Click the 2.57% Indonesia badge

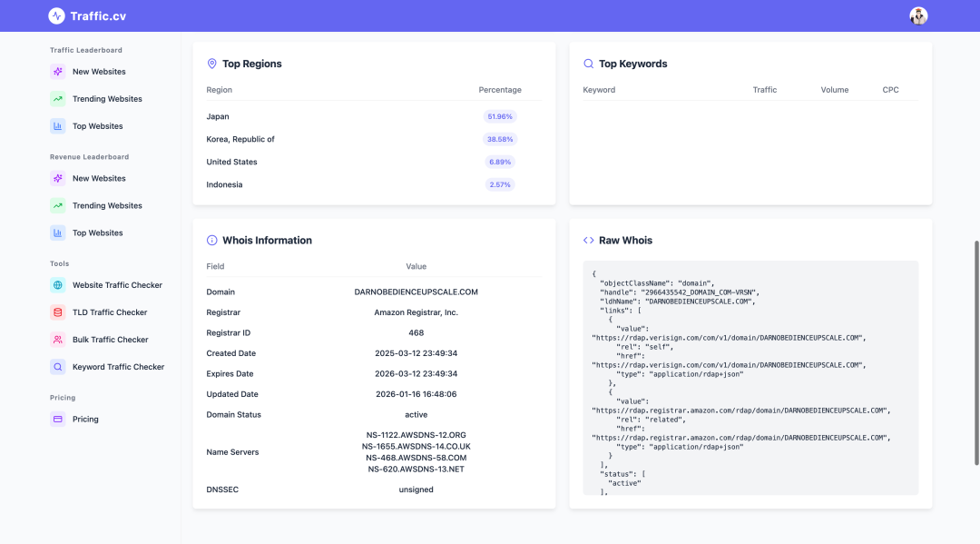[x=499, y=184]
